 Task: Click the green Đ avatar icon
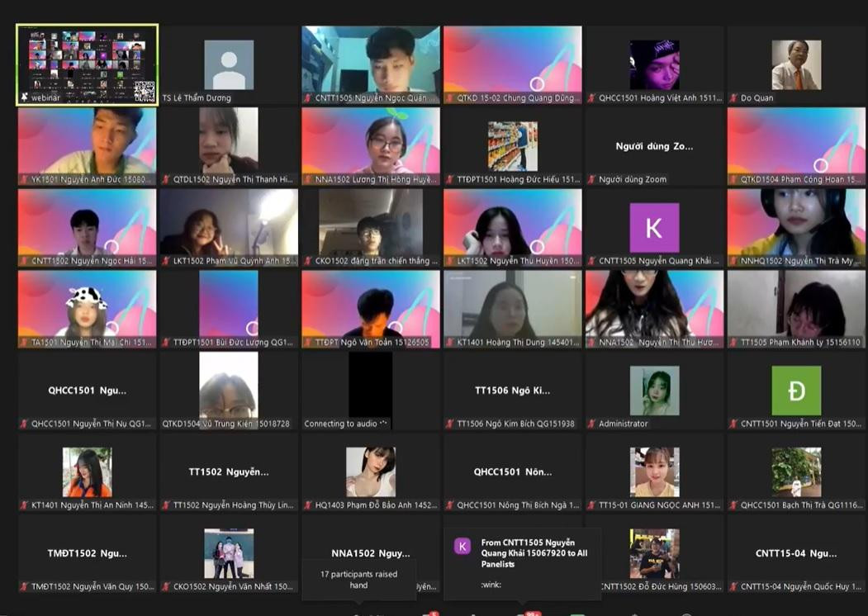pyautogui.click(x=796, y=391)
